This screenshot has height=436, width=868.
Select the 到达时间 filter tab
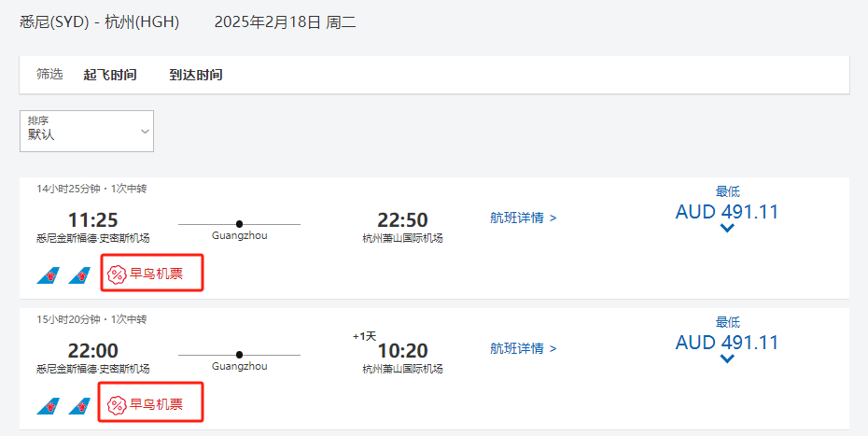[x=196, y=75]
